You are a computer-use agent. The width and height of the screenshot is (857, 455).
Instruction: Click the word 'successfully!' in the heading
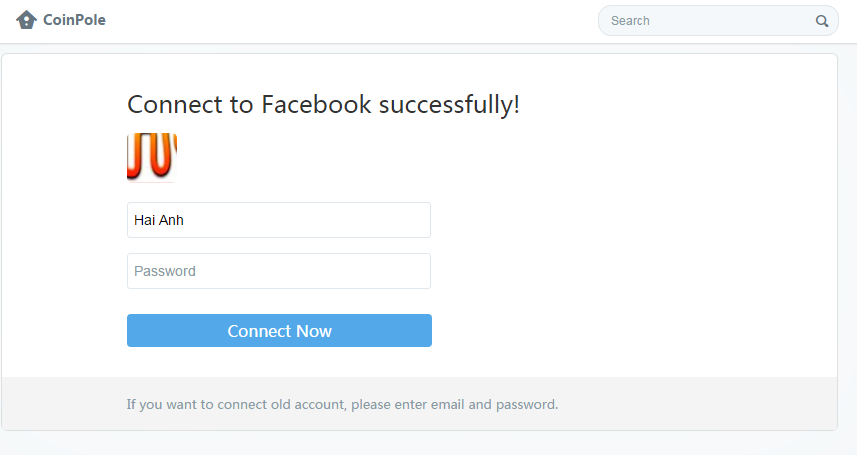[449, 105]
